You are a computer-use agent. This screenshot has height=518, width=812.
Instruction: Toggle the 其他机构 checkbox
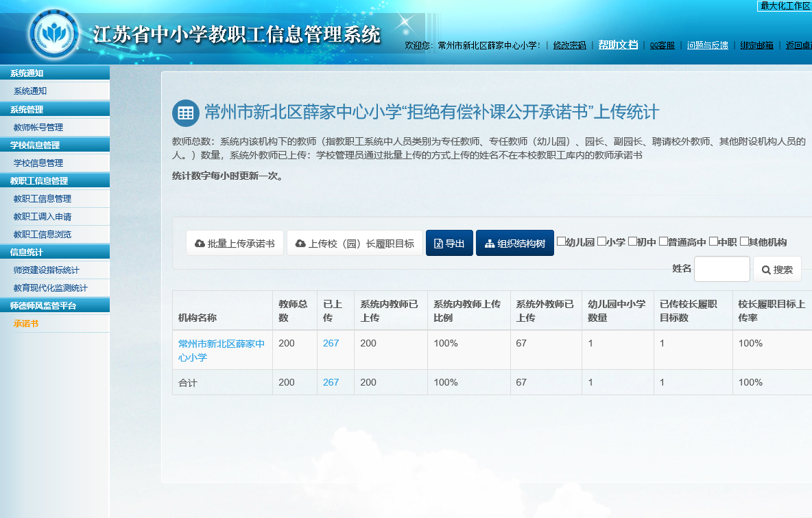coord(744,242)
